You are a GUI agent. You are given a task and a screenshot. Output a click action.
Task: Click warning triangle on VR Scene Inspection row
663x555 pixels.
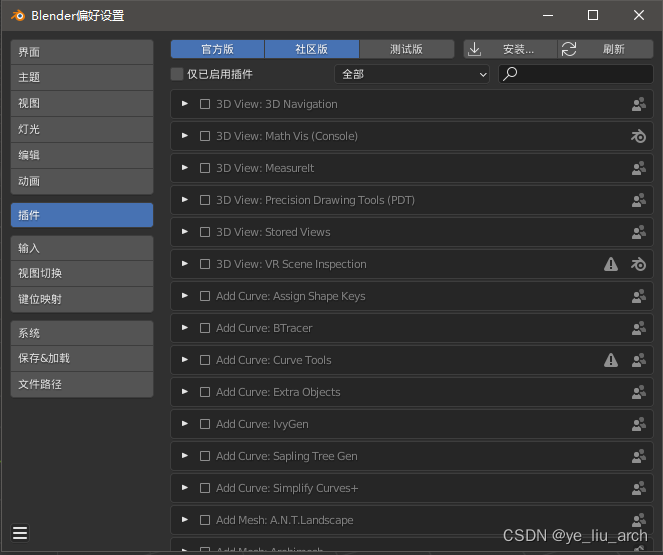click(611, 264)
